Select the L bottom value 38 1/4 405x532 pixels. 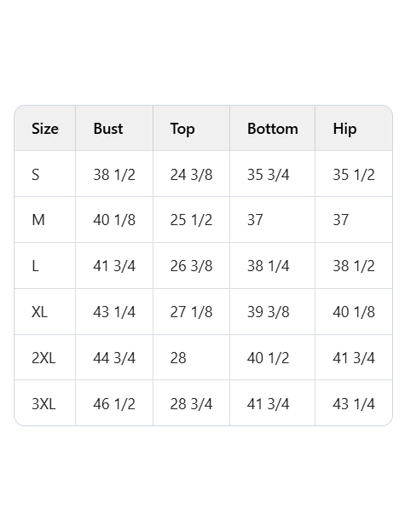(268, 266)
